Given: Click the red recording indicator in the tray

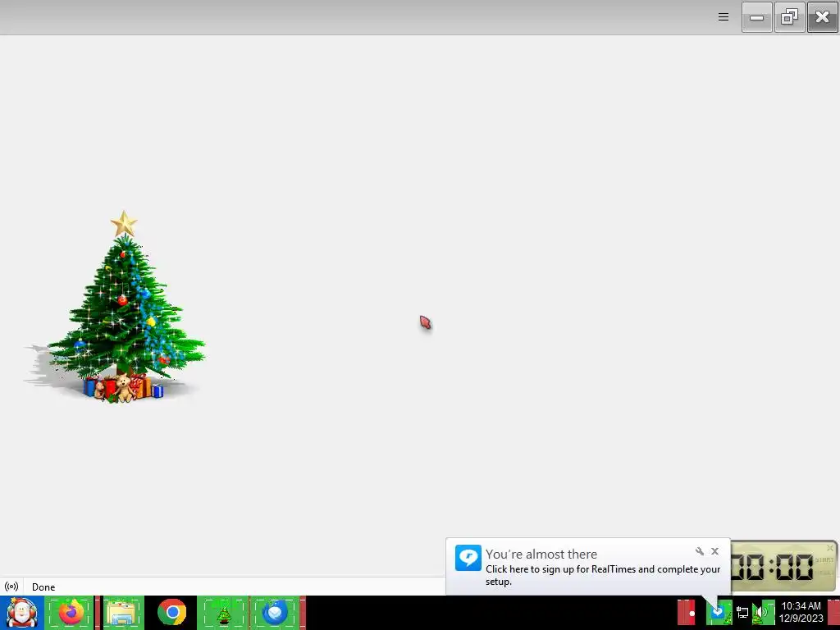Looking at the screenshot, I should (688, 612).
